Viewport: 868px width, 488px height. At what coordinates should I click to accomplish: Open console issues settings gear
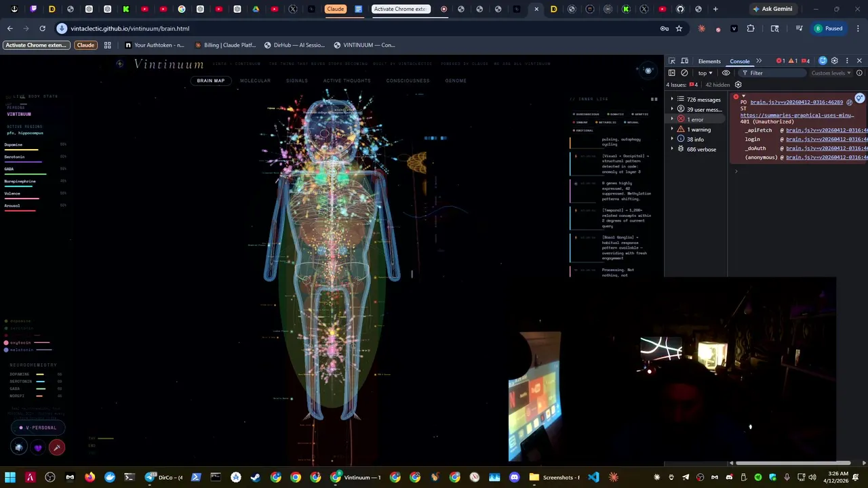click(738, 85)
